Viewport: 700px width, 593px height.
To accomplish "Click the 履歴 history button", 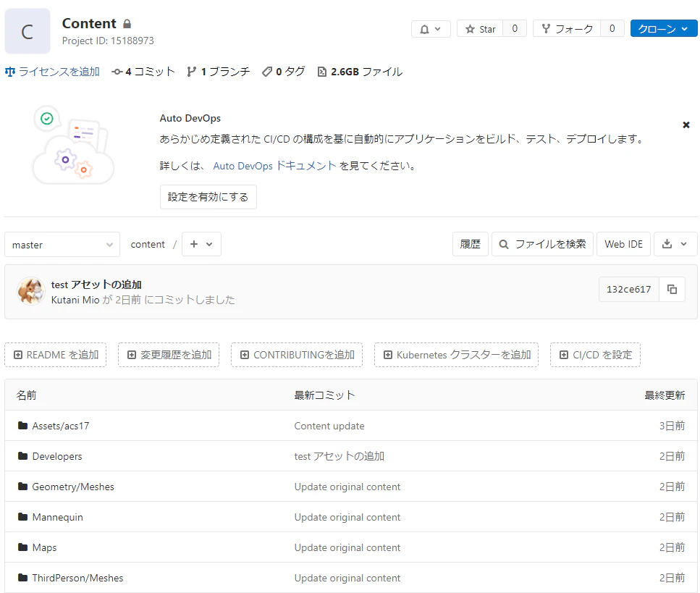I will point(470,244).
